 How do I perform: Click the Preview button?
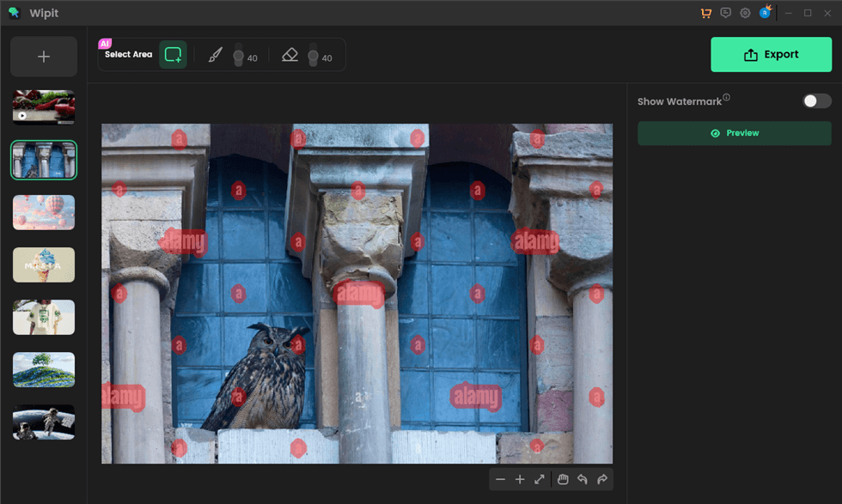coord(734,133)
